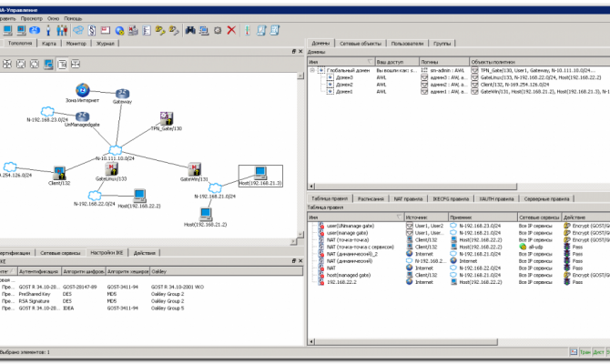Viewport: 610px width, 364px height.
Task: Click the paragraph-sign rule icon in the toolbar
Action: 92,30
